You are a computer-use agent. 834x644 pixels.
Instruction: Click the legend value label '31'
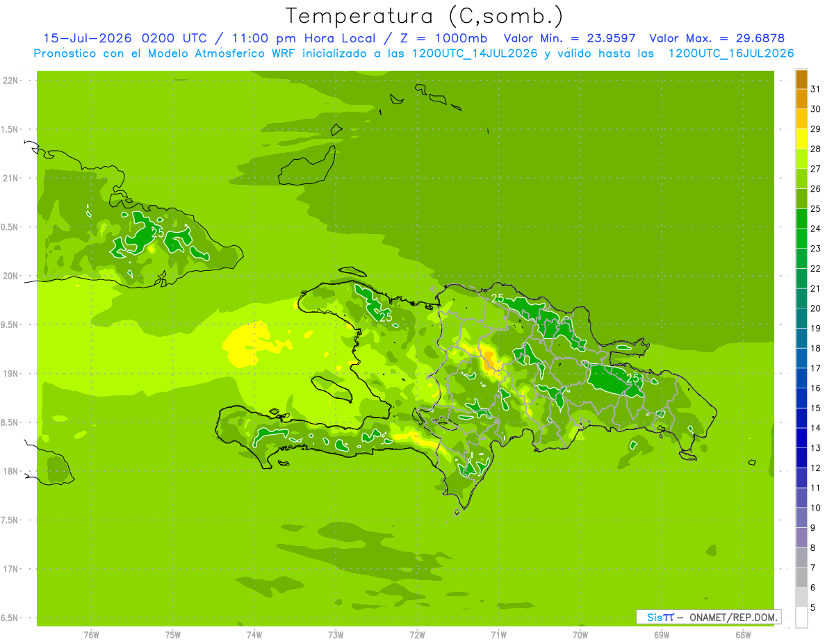pos(816,89)
